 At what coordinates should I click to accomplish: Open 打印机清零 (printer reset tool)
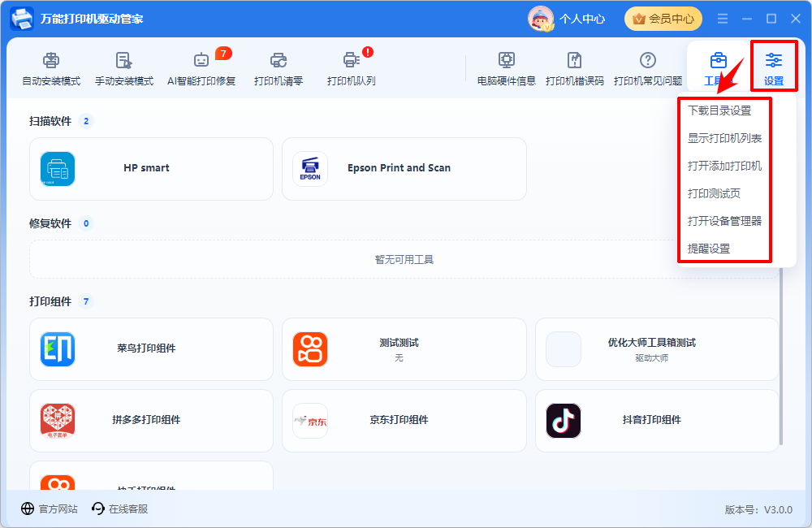tap(279, 68)
